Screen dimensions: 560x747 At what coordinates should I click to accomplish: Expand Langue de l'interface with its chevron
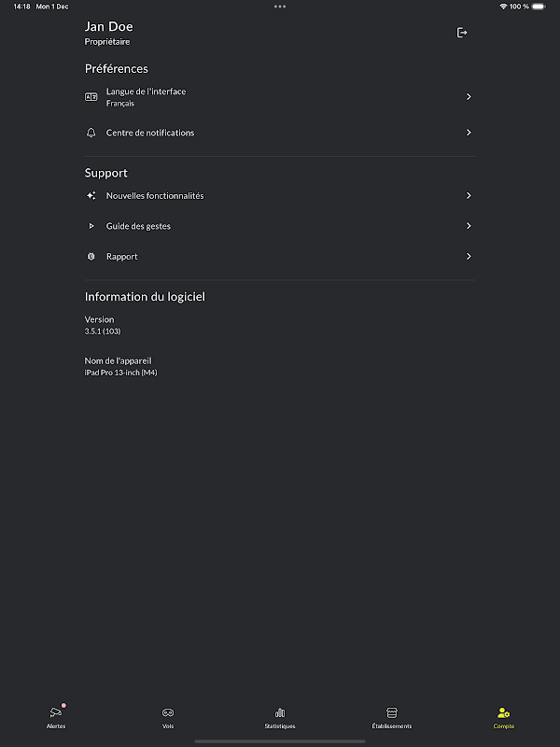click(469, 97)
